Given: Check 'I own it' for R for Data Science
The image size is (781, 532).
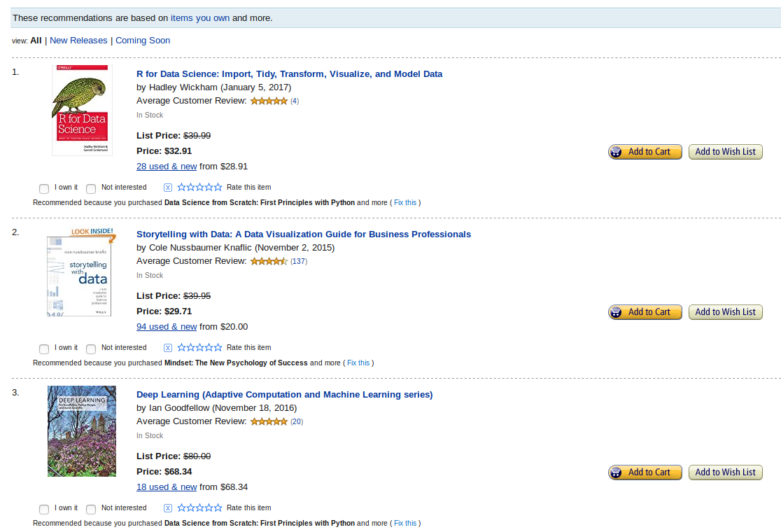Looking at the screenshot, I should point(43,188).
